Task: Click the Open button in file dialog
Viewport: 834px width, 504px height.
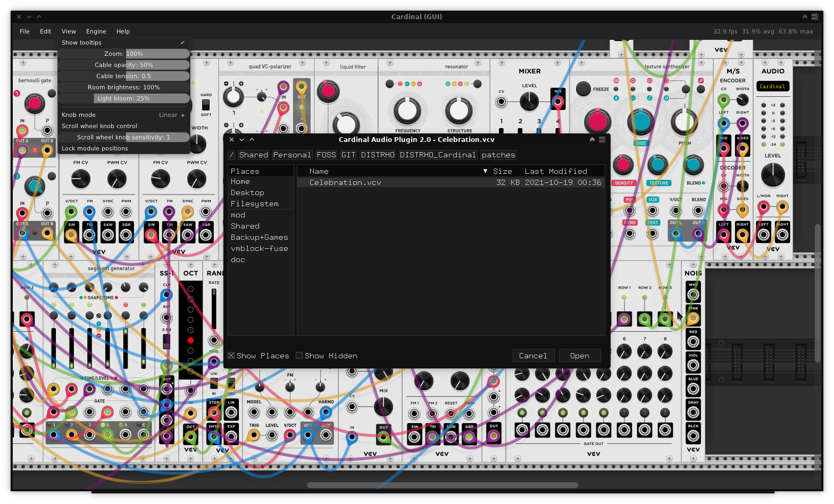Action: tap(580, 356)
